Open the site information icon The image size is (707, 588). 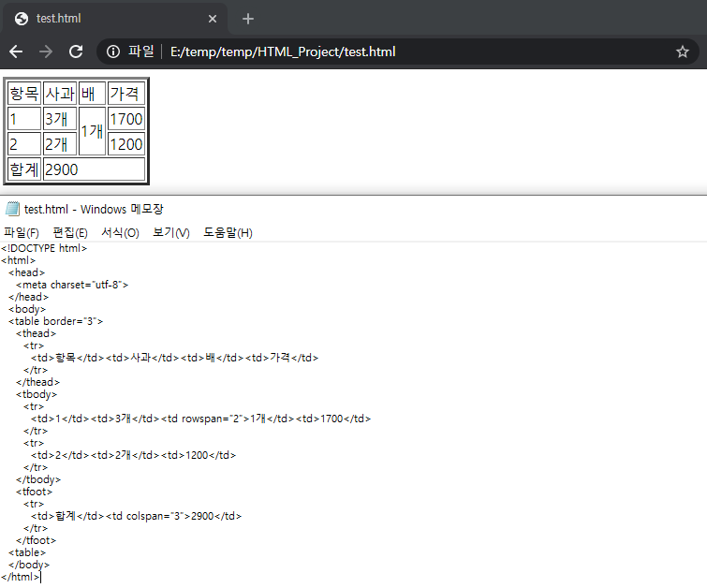[113, 51]
